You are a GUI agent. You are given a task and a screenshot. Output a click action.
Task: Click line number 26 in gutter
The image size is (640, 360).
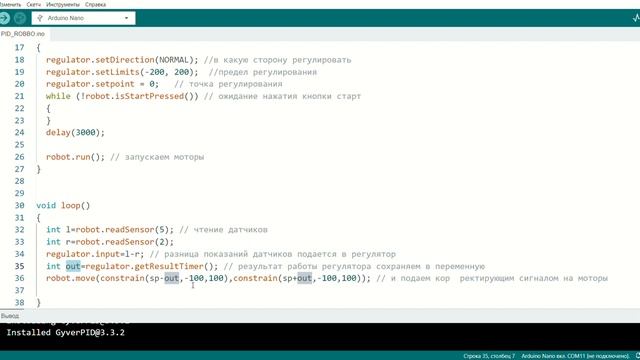pos(19,157)
